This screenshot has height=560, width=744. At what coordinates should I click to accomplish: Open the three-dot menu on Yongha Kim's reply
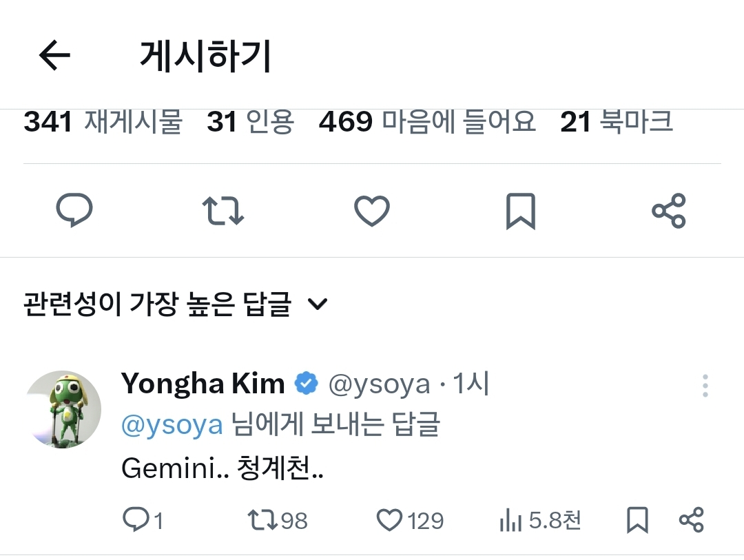705,386
